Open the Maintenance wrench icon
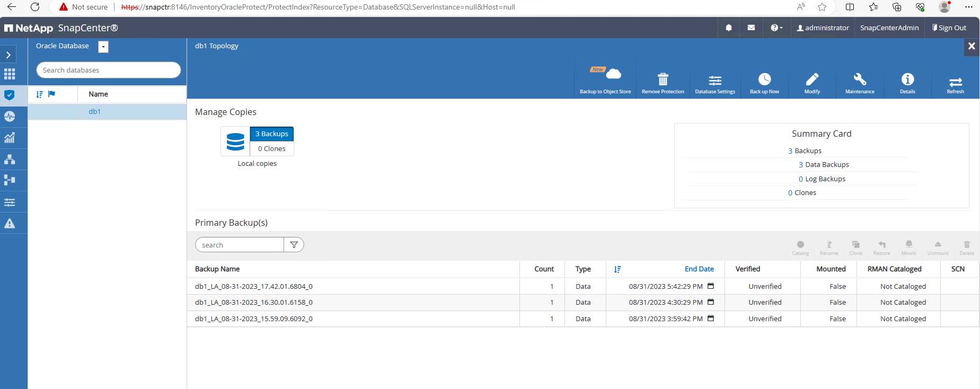This screenshot has height=389, width=980. tap(860, 80)
